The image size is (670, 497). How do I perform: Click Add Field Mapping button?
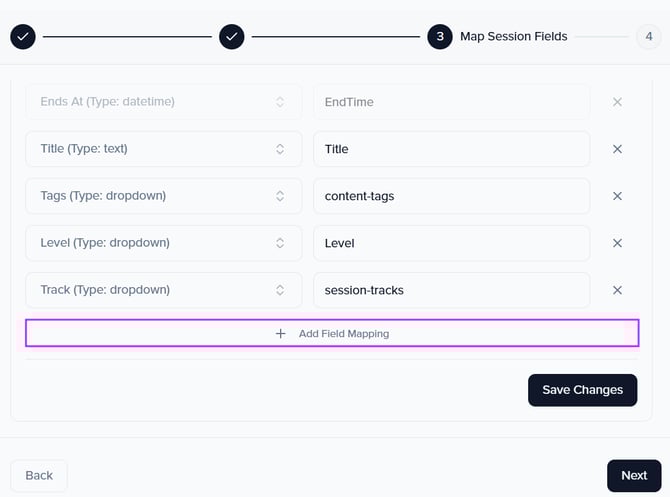click(331, 333)
